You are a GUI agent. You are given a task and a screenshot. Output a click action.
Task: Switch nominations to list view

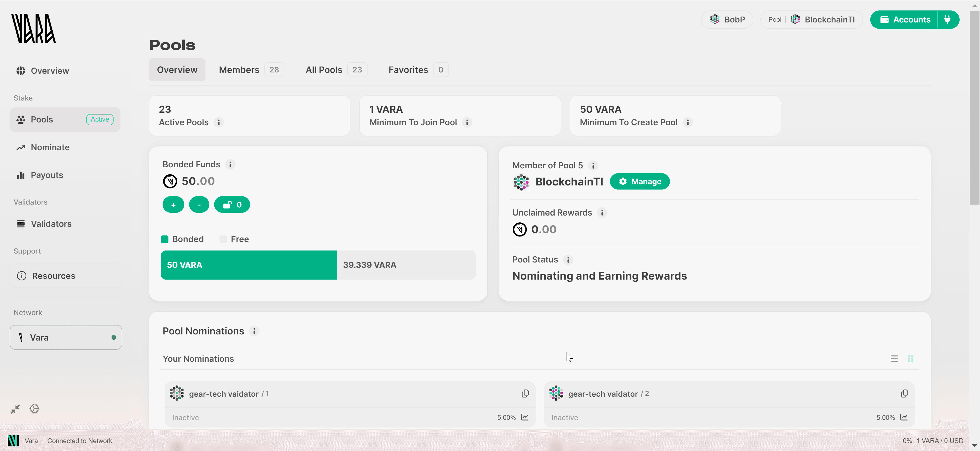pos(895,359)
